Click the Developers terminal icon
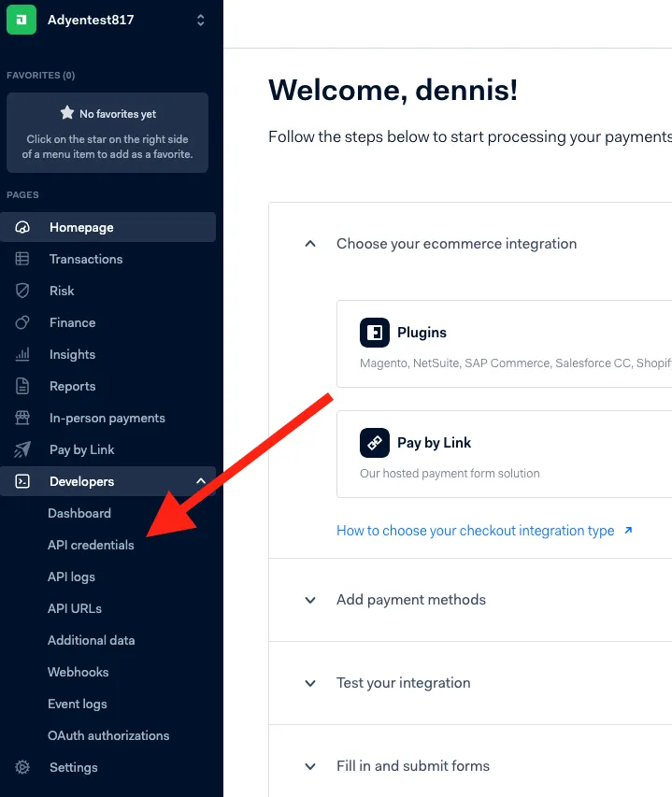 click(22, 481)
